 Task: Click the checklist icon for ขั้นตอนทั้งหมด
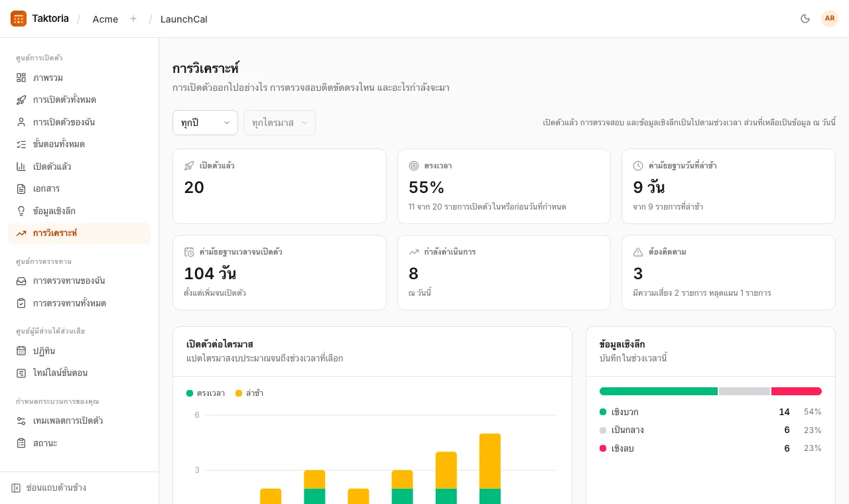point(21,145)
